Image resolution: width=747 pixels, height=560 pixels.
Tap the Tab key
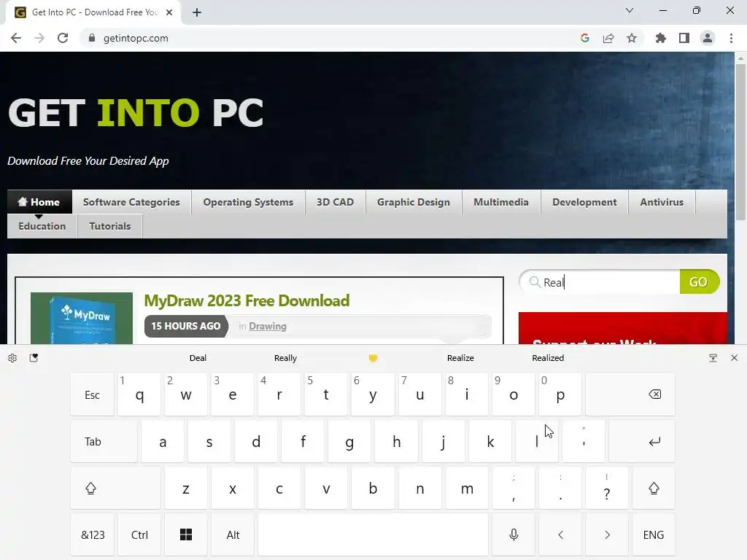[x=104, y=441]
